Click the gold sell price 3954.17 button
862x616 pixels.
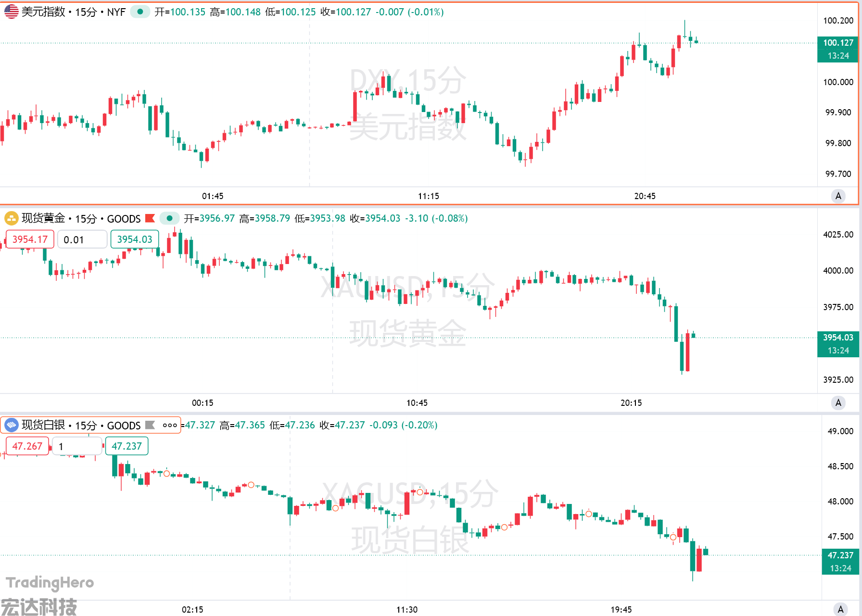(x=30, y=239)
